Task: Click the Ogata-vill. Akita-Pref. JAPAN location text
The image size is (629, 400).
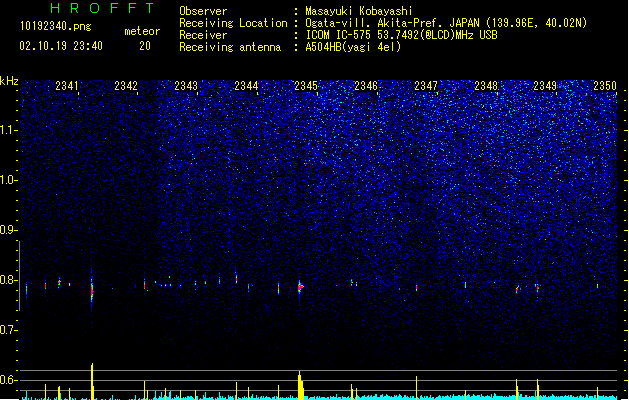Action: [x=446, y=23]
